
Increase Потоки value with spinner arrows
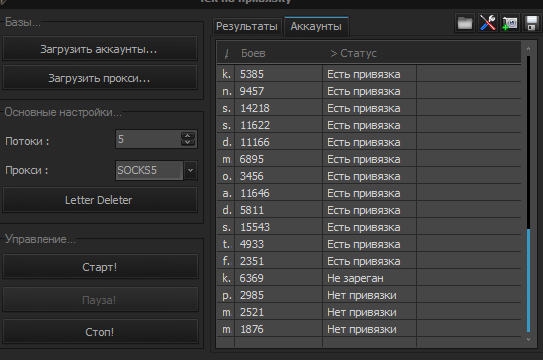pyautogui.click(x=188, y=136)
